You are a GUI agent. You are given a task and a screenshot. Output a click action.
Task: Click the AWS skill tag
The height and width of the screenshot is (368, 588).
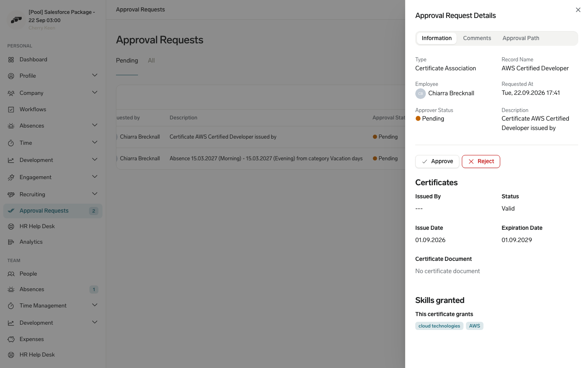(x=474, y=326)
